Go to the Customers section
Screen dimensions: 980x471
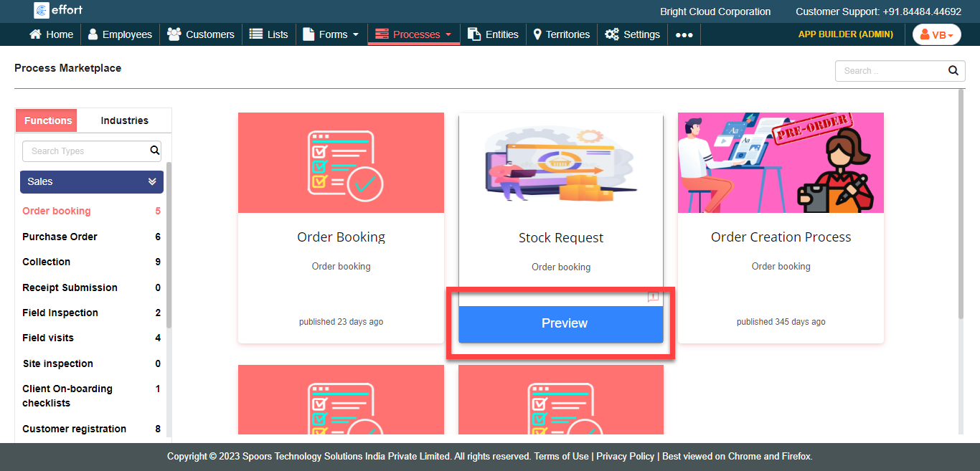(x=201, y=34)
